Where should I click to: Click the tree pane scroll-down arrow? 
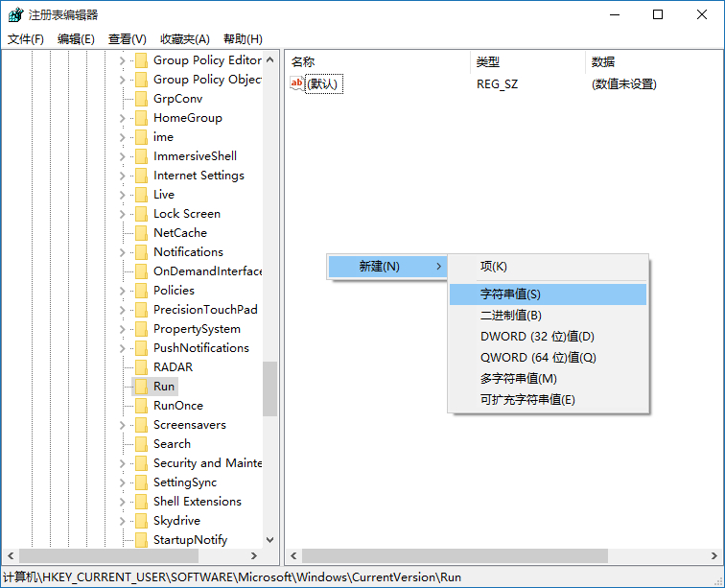coord(270,539)
